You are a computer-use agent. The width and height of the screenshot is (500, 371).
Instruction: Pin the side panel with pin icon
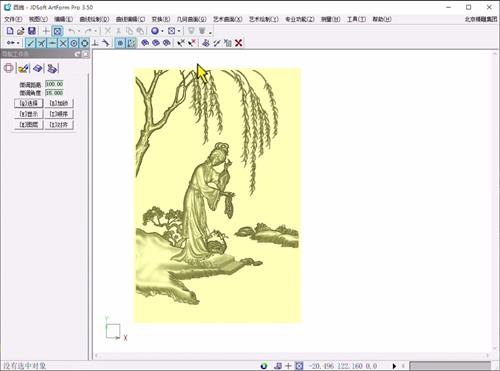[x=78, y=54]
